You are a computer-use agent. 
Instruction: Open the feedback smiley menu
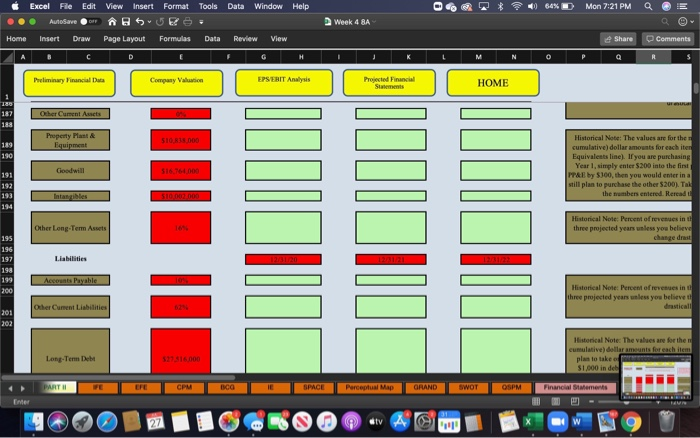coord(686,21)
